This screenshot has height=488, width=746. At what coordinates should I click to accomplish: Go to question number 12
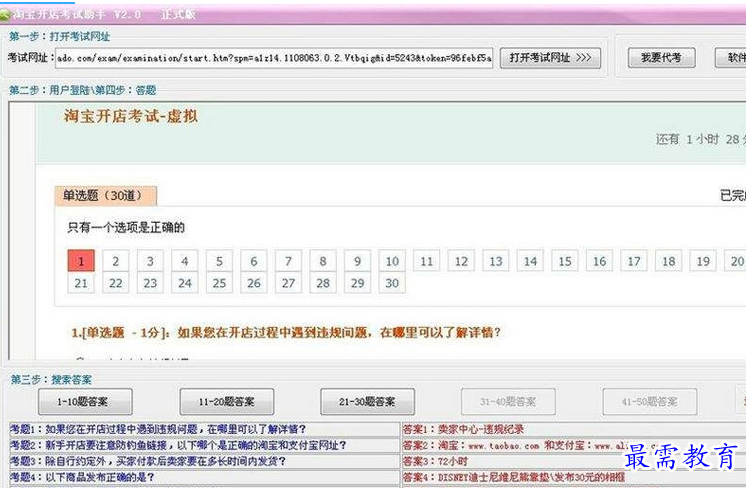(x=461, y=261)
